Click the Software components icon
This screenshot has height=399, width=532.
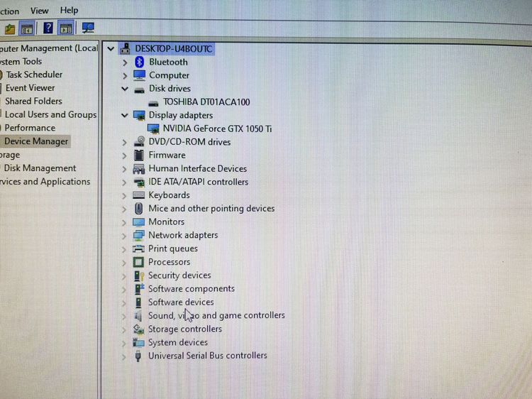click(x=139, y=289)
